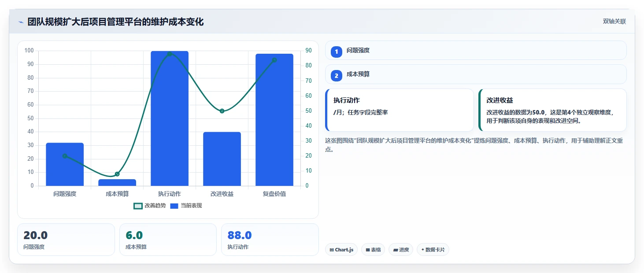The image size is (644, 273).
Task: Click the line point atop 复盘价值 bar
Action: 274,60
